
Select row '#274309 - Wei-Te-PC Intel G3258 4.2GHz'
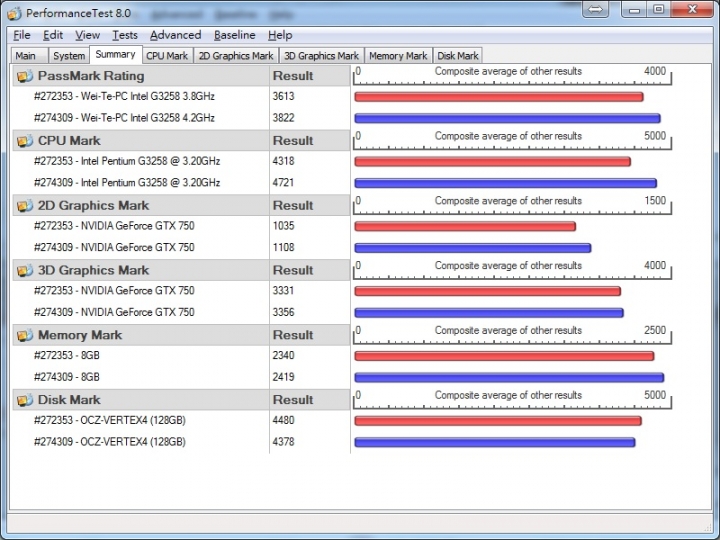pyautogui.click(x=124, y=118)
